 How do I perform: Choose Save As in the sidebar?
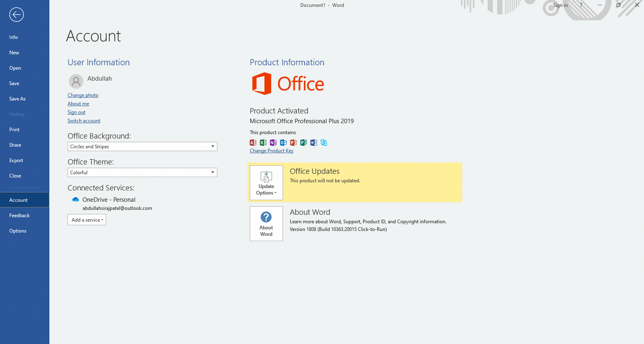(25, 99)
